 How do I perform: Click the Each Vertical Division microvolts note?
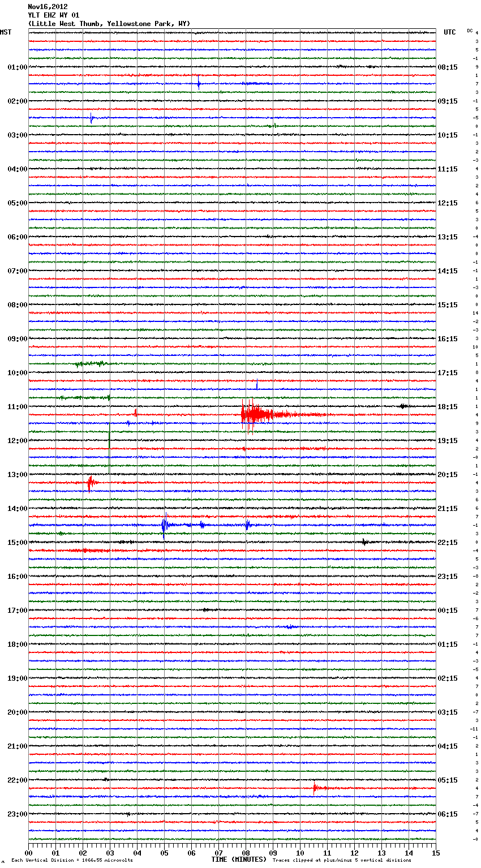pyautogui.click(x=72, y=860)
